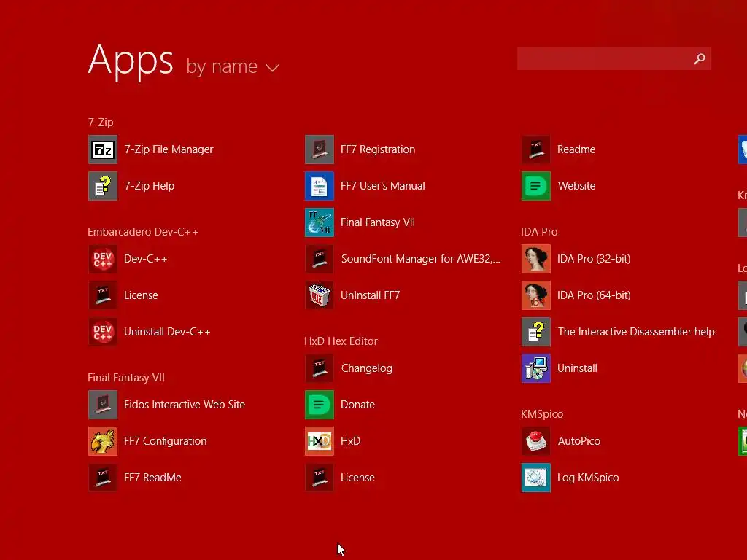Open SoundFont Manager for AWE32 icon

pyautogui.click(x=320, y=259)
